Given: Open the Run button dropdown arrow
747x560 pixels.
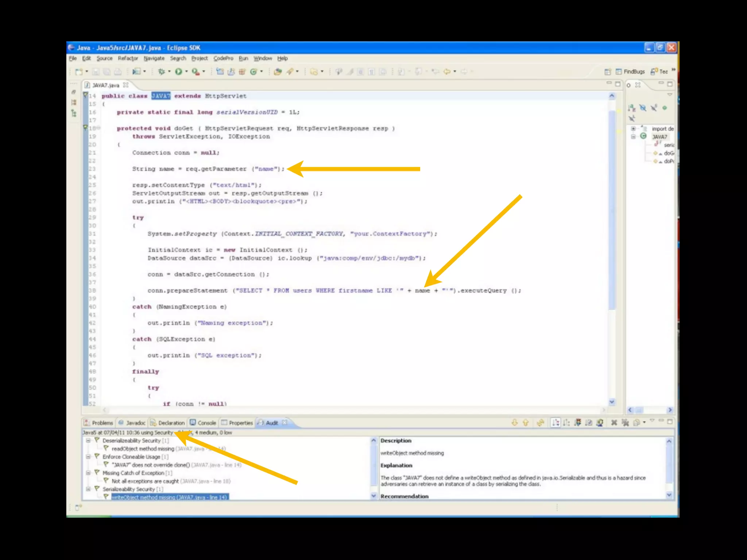Looking at the screenshot, I should coord(186,71).
